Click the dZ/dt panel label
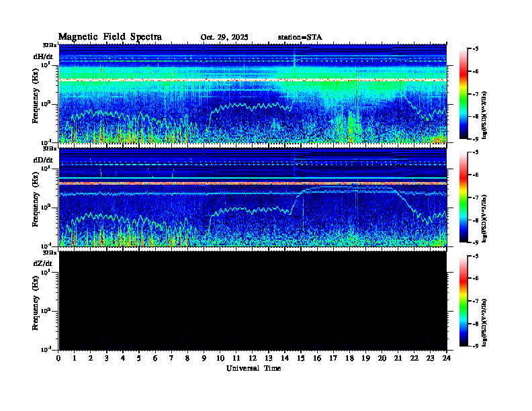 (x=43, y=263)
